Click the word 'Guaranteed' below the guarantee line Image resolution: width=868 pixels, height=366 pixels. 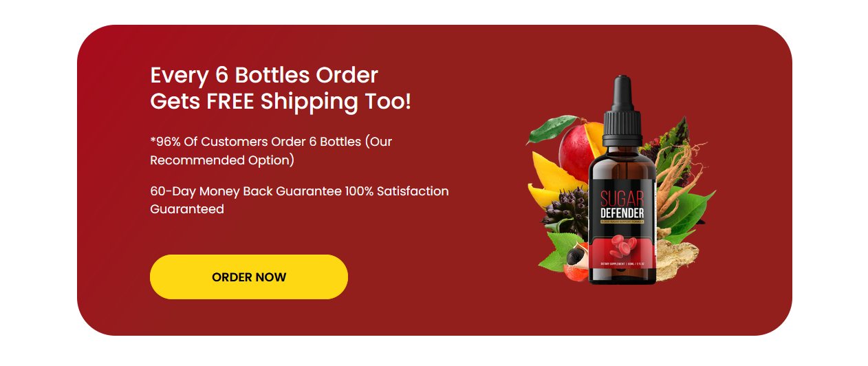187,208
